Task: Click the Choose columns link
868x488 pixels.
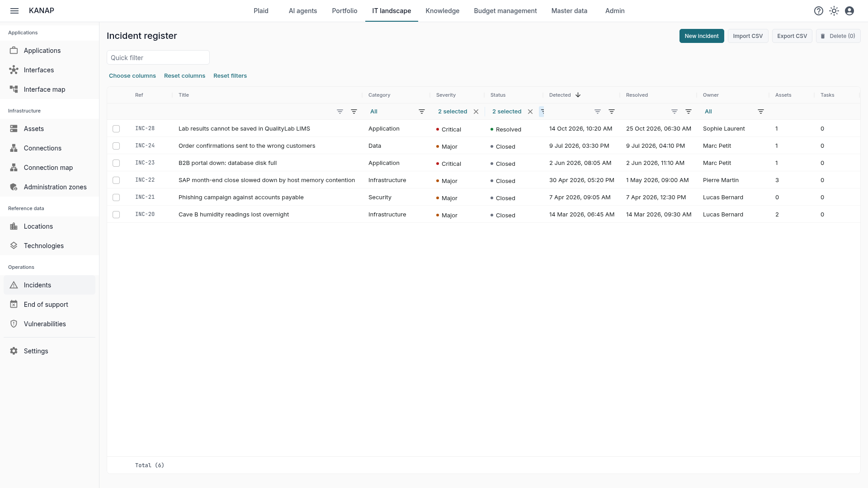Action: pyautogui.click(x=132, y=76)
